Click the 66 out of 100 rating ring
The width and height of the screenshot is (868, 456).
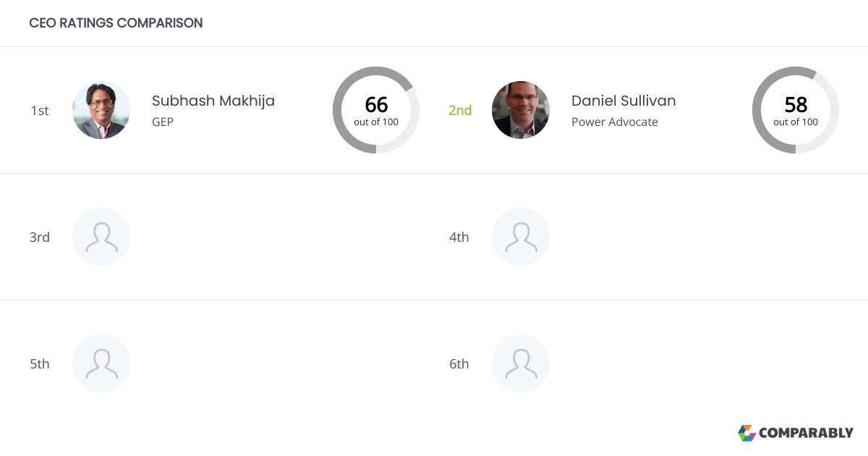point(376,110)
